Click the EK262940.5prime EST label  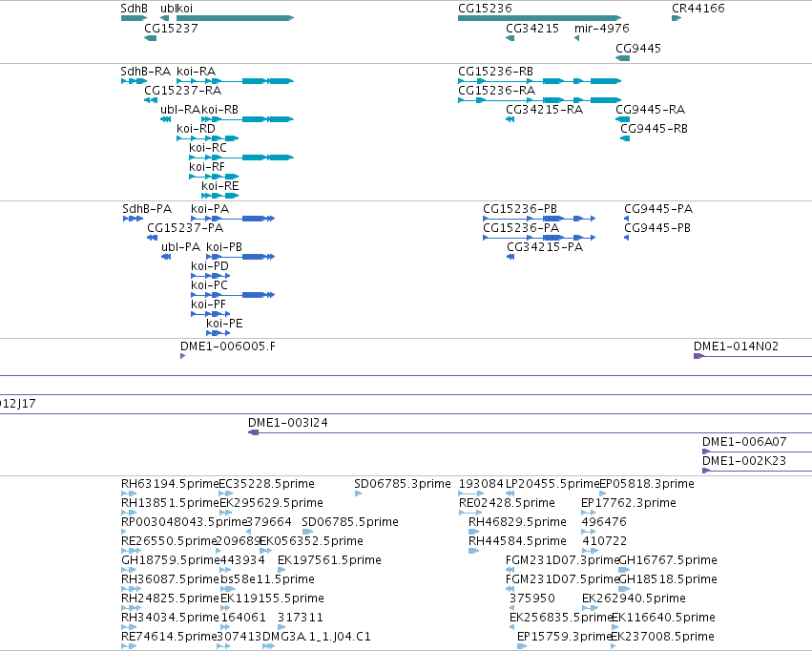click(x=634, y=599)
